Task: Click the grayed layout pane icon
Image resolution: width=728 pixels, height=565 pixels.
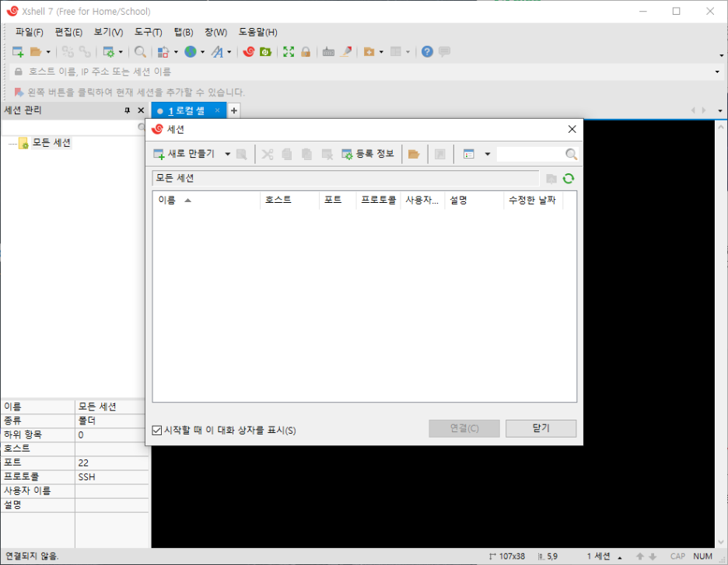Action: pos(396,51)
